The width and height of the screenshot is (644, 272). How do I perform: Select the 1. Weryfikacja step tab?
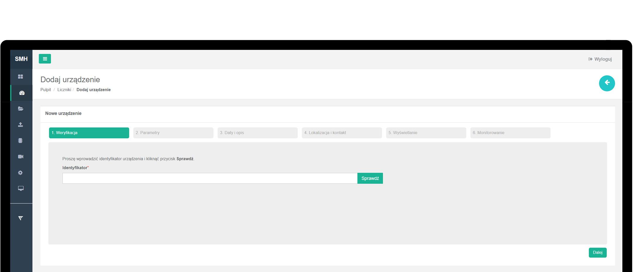[89, 133]
